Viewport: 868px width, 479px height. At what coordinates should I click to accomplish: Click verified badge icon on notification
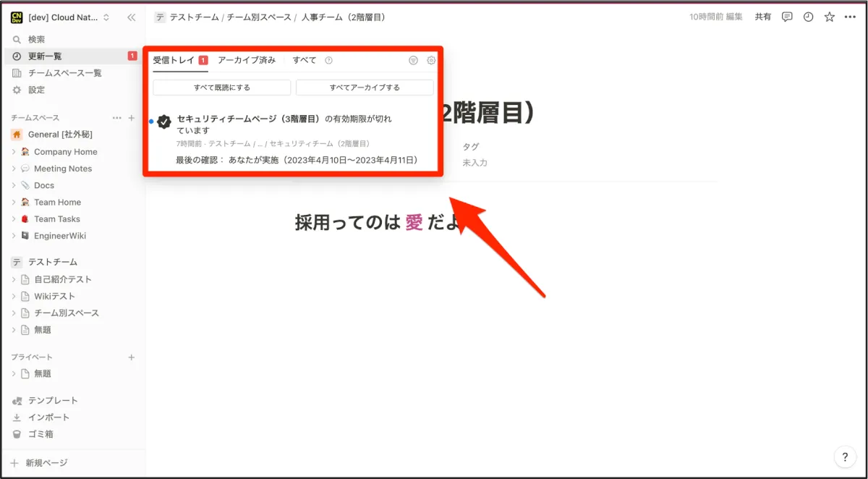164,122
